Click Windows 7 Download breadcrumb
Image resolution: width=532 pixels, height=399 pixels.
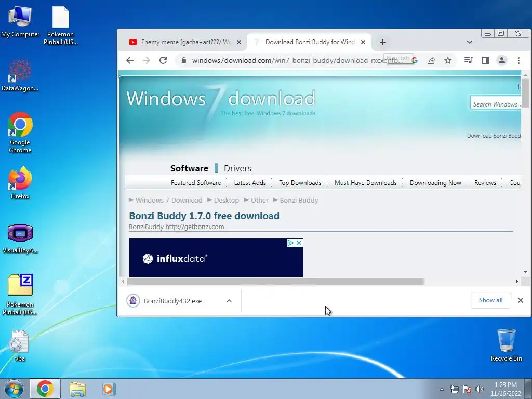coord(169,200)
